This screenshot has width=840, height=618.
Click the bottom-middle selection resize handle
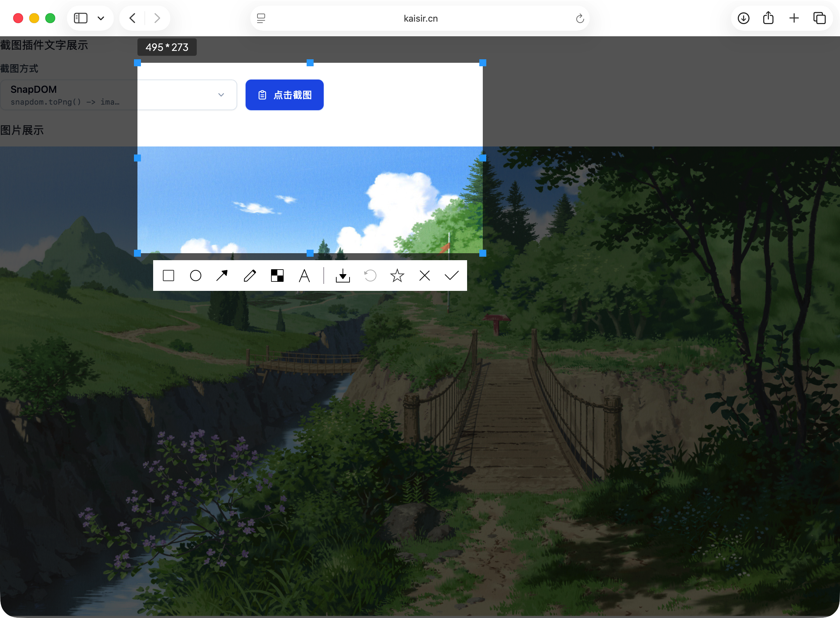point(310,253)
